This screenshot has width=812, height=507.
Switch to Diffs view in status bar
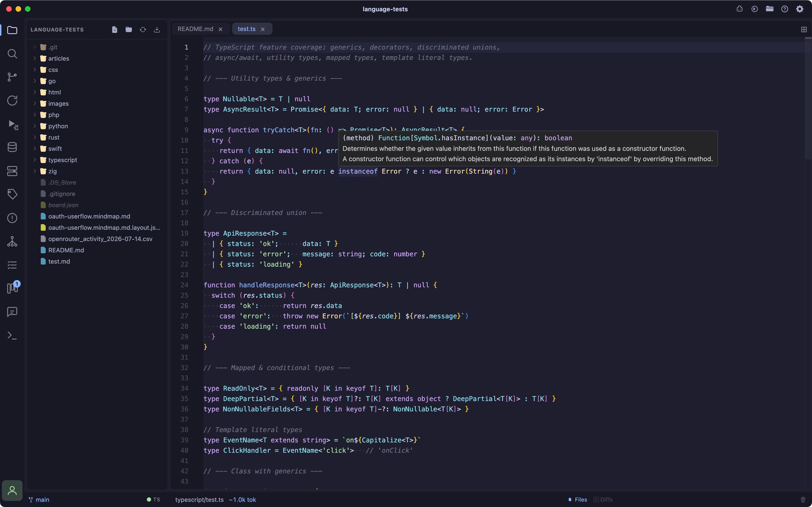tap(603, 500)
